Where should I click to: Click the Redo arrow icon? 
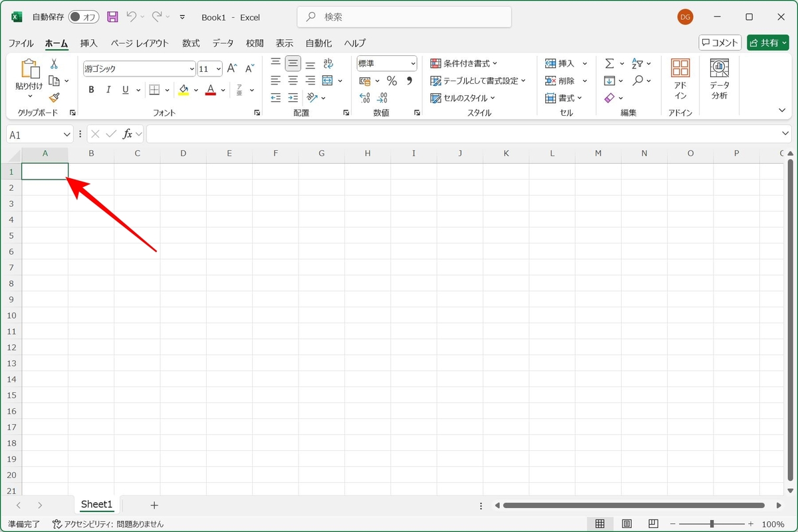[x=157, y=17]
